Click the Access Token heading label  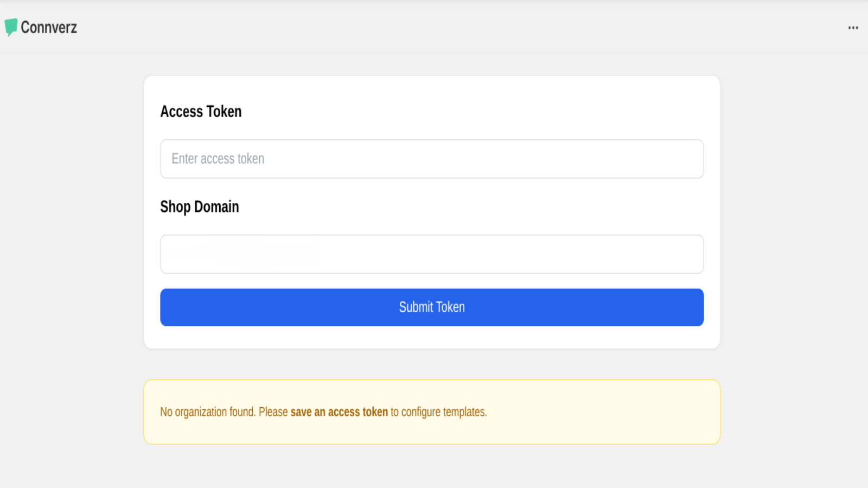coord(201,112)
